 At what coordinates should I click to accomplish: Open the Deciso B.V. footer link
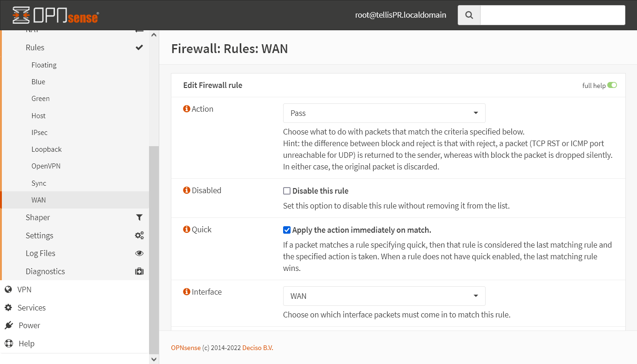[258, 348]
